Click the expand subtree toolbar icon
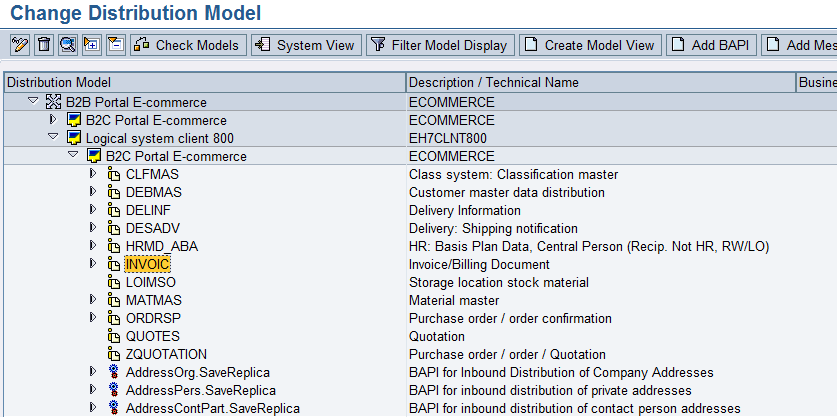The width and height of the screenshot is (837, 417). point(92,45)
